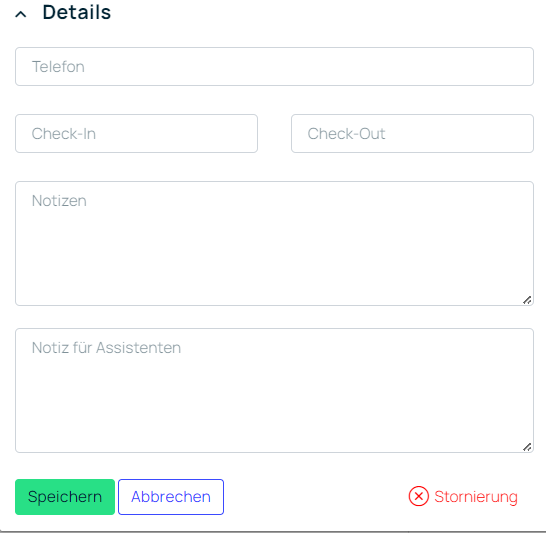Click the Notizen placeholder text
546x533 pixels.
tap(59, 201)
